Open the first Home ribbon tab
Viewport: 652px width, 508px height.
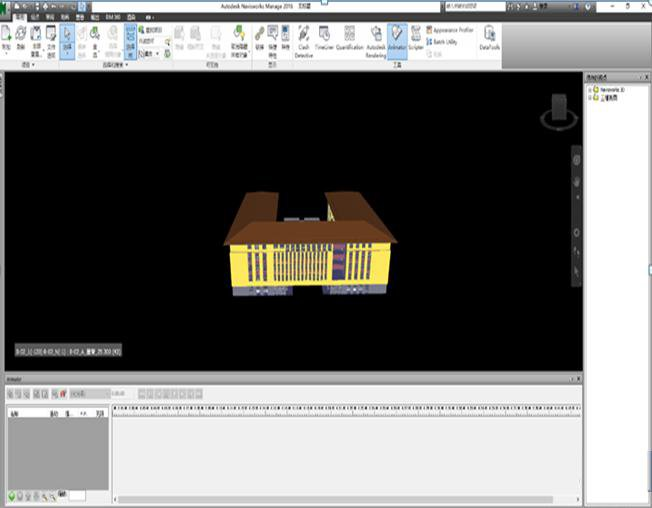[x=20, y=17]
